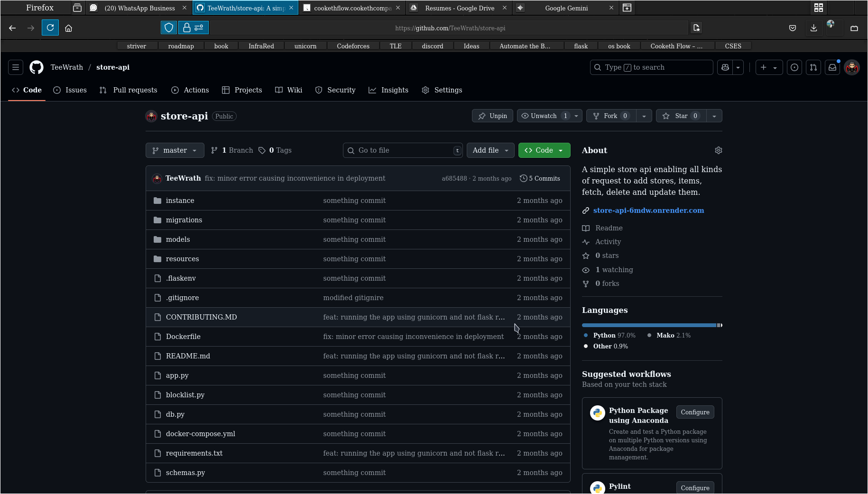868x494 pixels.
Task: Click the Python segment of language bar
Action: point(649,325)
